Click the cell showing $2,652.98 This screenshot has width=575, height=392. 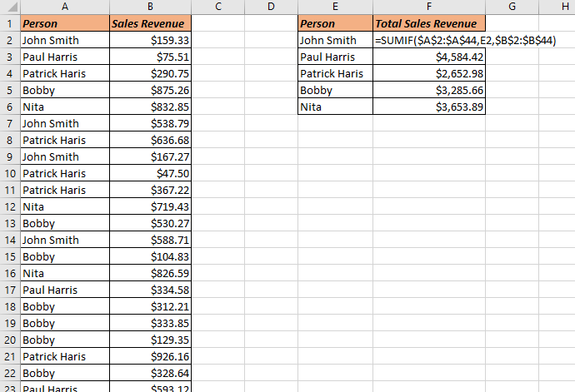[x=428, y=73]
